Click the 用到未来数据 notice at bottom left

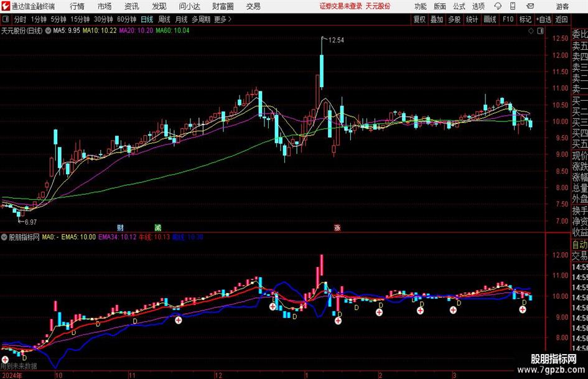[19, 366]
